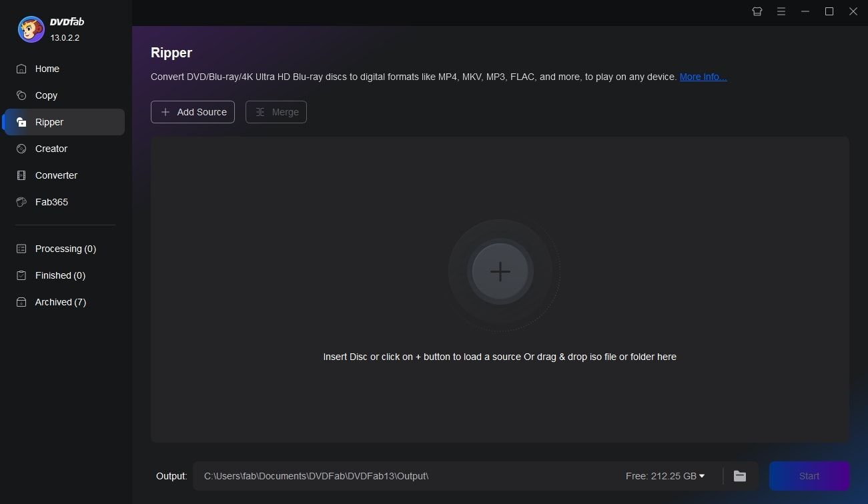
Task: Click the Merge button
Action: [276, 112]
